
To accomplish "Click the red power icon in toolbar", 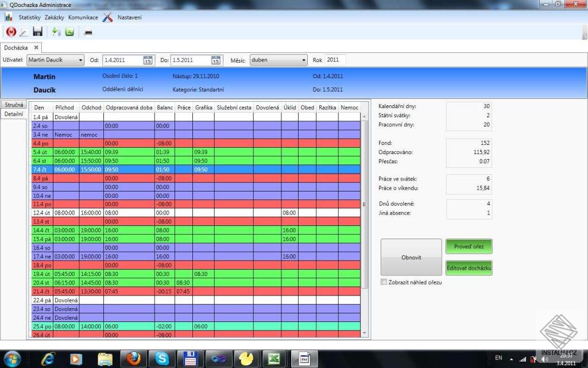I will coord(11,32).
